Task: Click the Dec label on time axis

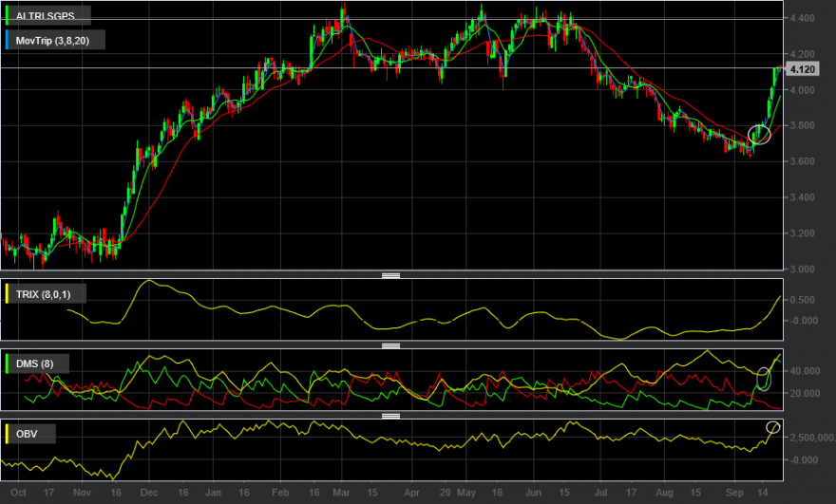Action: [x=149, y=493]
